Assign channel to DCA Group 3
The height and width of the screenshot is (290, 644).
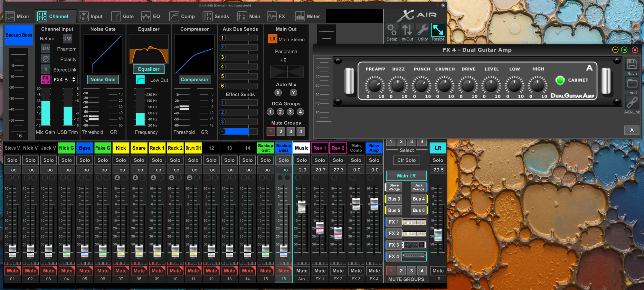pos(290,112)
